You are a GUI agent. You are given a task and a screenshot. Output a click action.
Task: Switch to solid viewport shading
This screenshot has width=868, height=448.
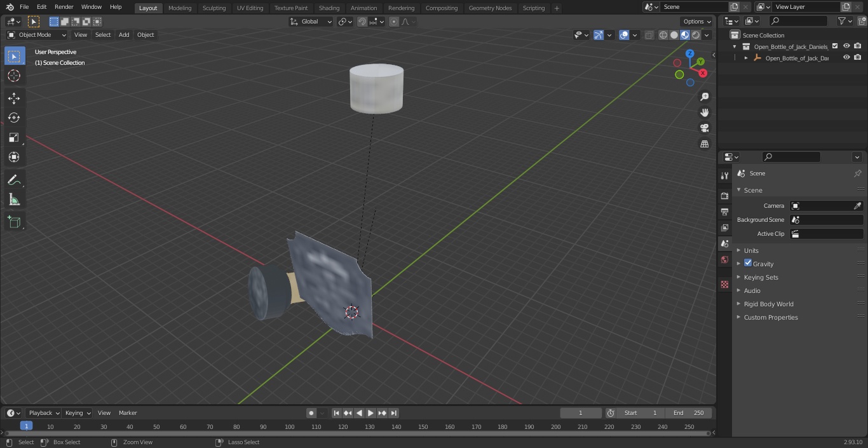(674, 35)
